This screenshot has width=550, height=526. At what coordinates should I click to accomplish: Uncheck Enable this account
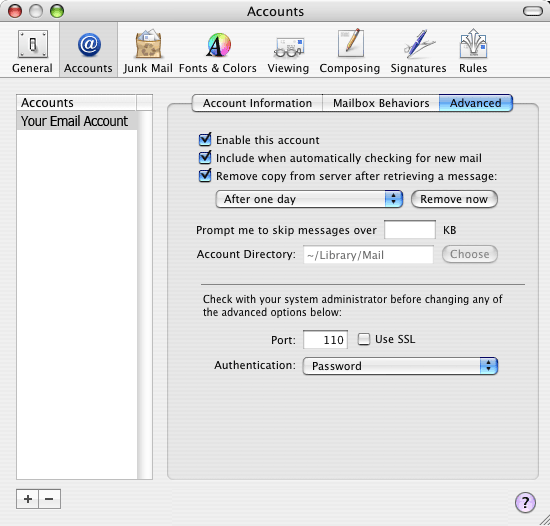click(205, 140)
